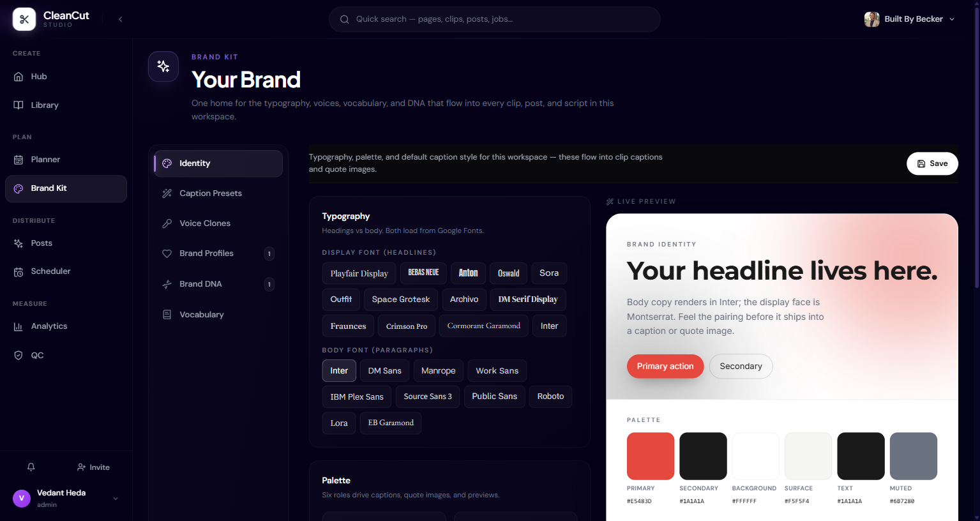The height and width of the screenshot is (521, 980).
Task: Click the Brand Kit palette icon in sidebar
Action: pos(19,188)
